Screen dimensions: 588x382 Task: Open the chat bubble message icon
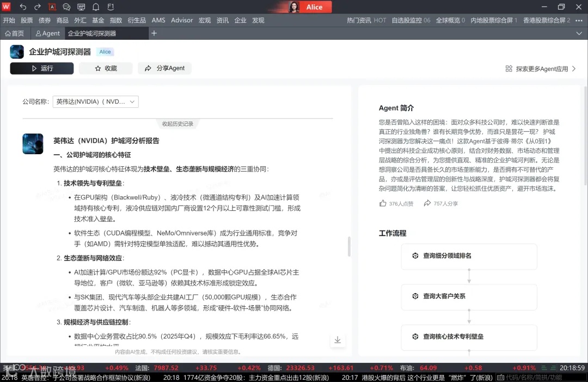tap(66, 7)
